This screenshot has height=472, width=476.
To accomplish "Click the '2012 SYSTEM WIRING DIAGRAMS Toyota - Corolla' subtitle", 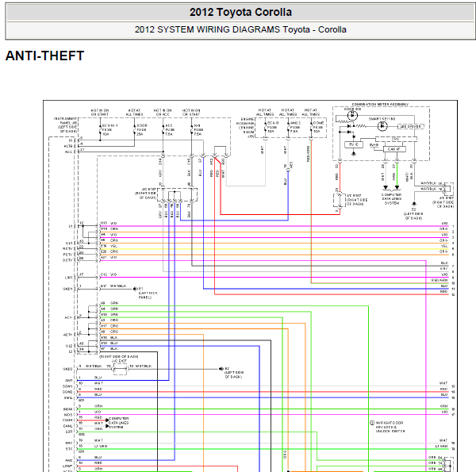I will tap(240, 29).
